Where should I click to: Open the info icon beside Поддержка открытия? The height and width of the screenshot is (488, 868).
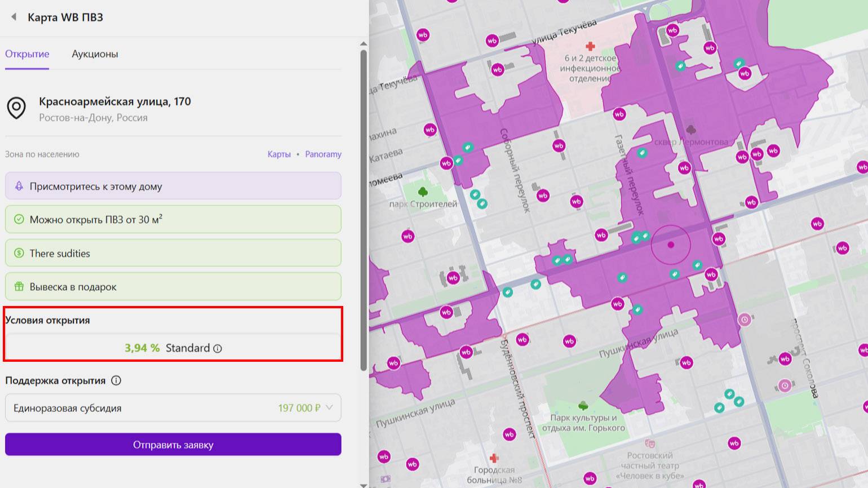coord(116,380)
